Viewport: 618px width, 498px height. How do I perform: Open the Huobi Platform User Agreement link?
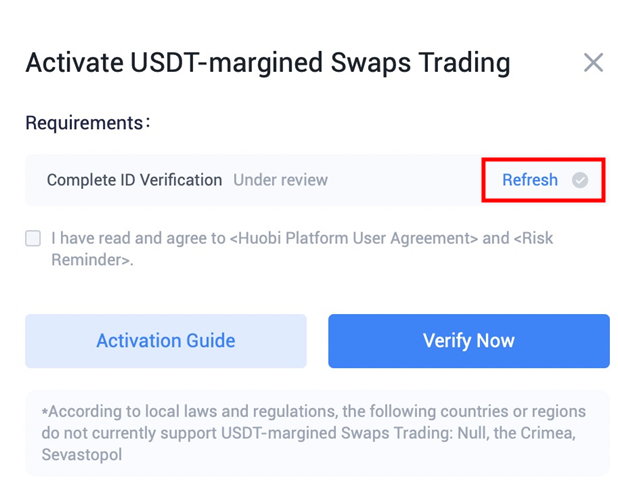pyautogui.click(x=354, y=238)
